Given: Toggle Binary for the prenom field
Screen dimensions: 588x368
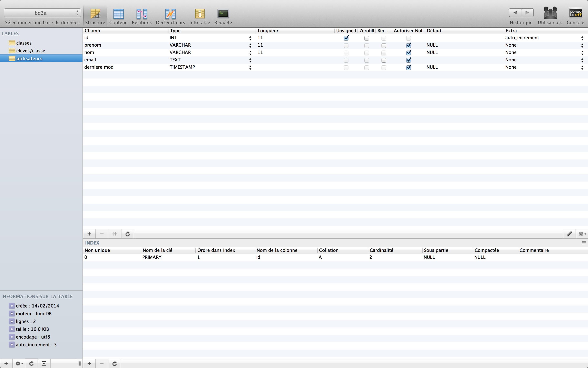Looking at the screenshot, I should point(384,46).
